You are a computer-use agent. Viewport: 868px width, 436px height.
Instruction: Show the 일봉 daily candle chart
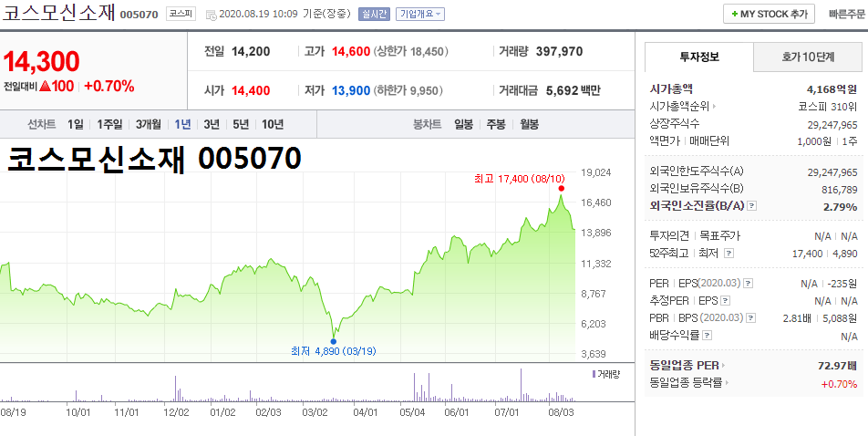[463, 125]
